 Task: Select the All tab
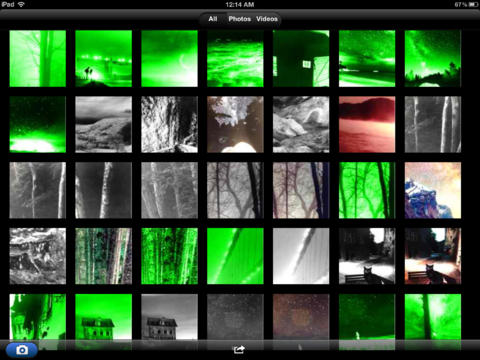coord(213,19)
